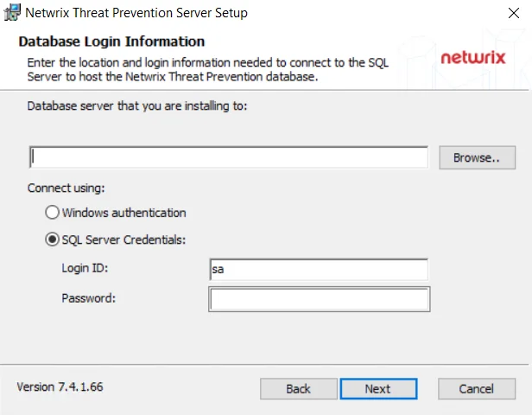Screen dimensions: 532x415
Task: Close the Netwrix setup window
Action: 513,13
